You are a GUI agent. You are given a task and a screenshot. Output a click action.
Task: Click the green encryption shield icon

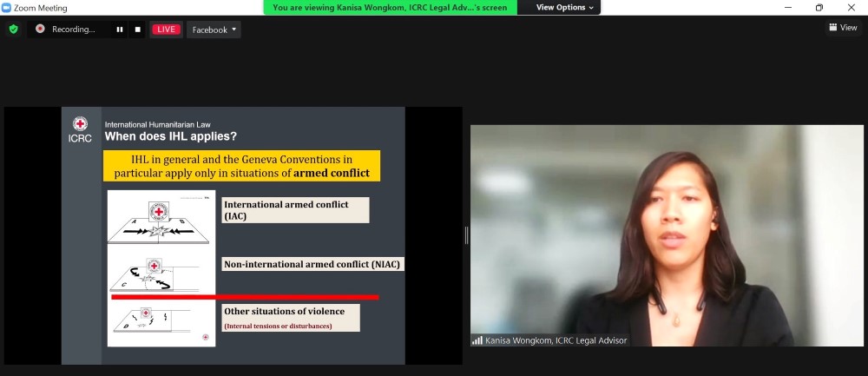[13, 29]
